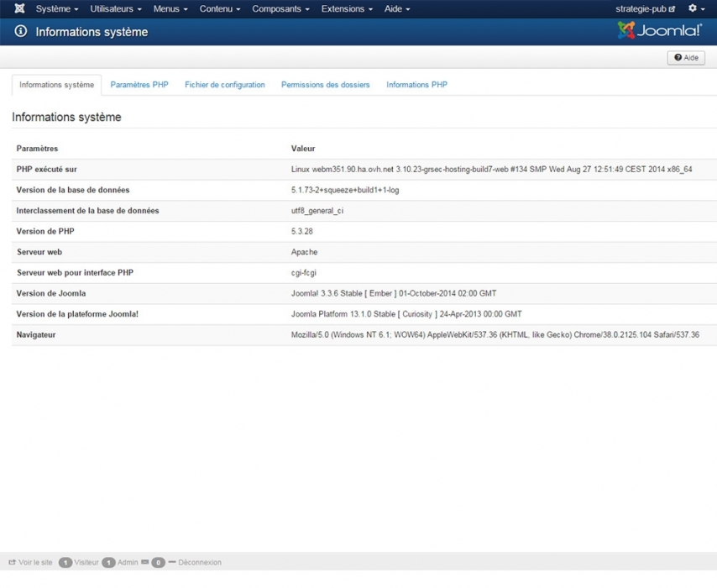
Task: Click the Linux webm351.90.ha.ovh.net value
Action: click(491, 170)
